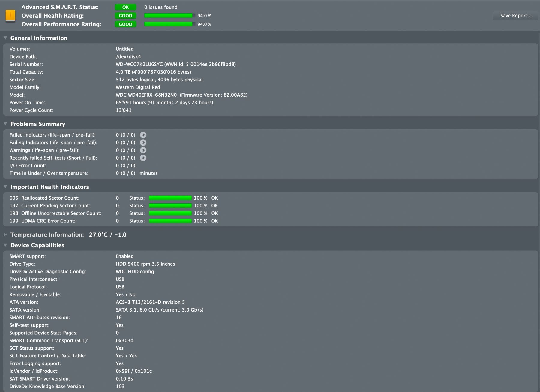The width and height of the screenshot is (540, 392).
Task: Click the Save Report button
Action: coord(516,16)
